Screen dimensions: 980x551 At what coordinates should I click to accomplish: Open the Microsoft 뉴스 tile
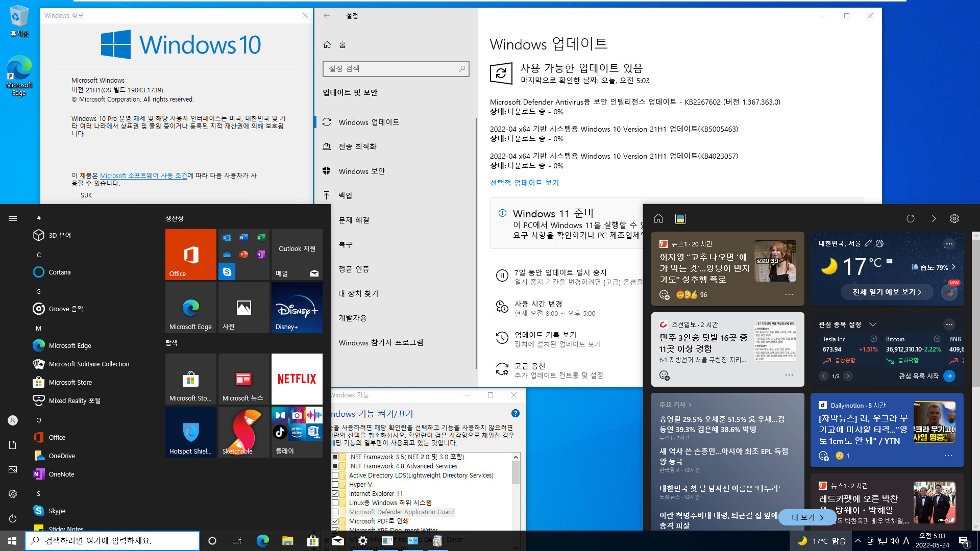click(243, 379)
